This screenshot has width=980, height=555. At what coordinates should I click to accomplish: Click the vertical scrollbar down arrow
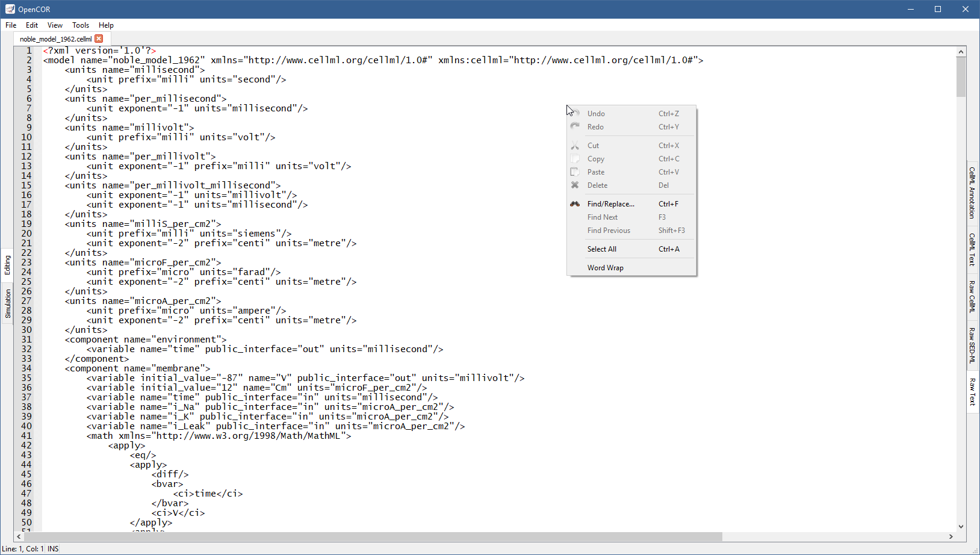pos(961,526)
